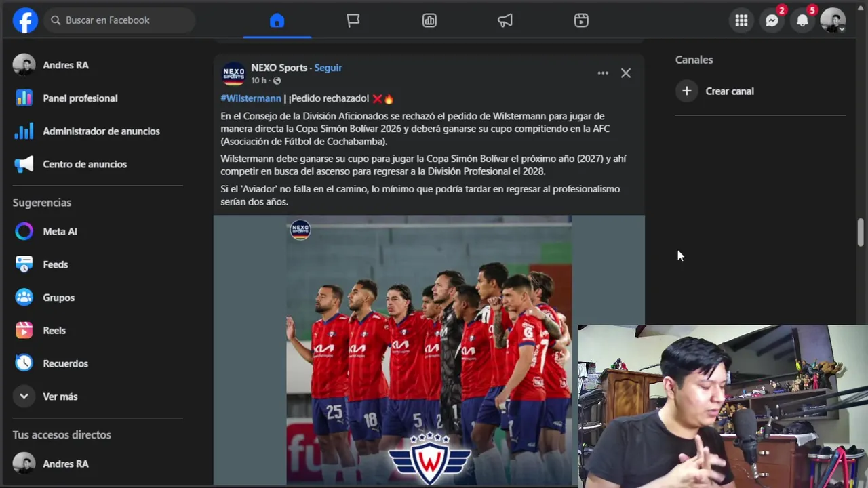The image size is (868, 488).
Task: Open the #Wilstermann hashtag
Action: (251, 98)
